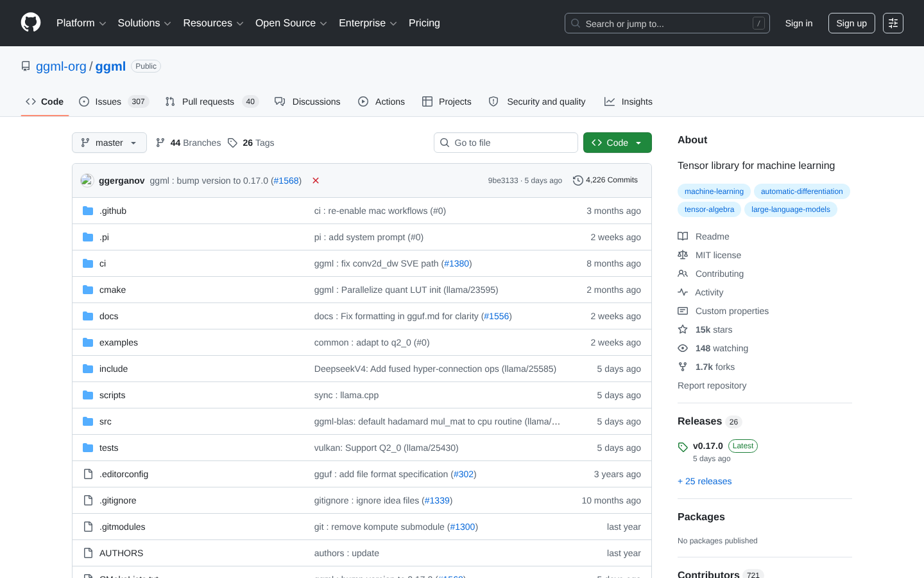The image size is (924, 578).
Task: Open the + 25 releases link
Action: [x=705, y=481]
